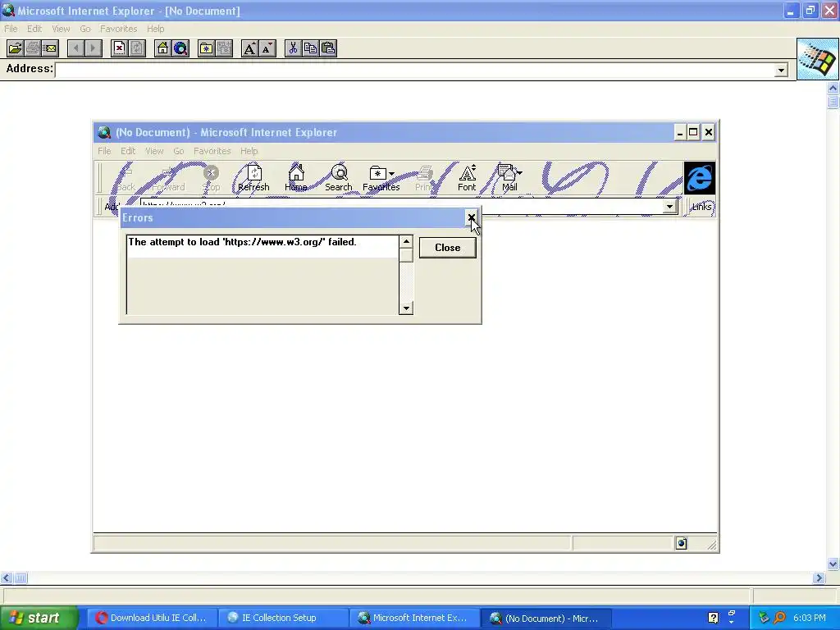Close the Errors dialog with title X
Viewport: 840px width, 630px height.
point(471,217)
